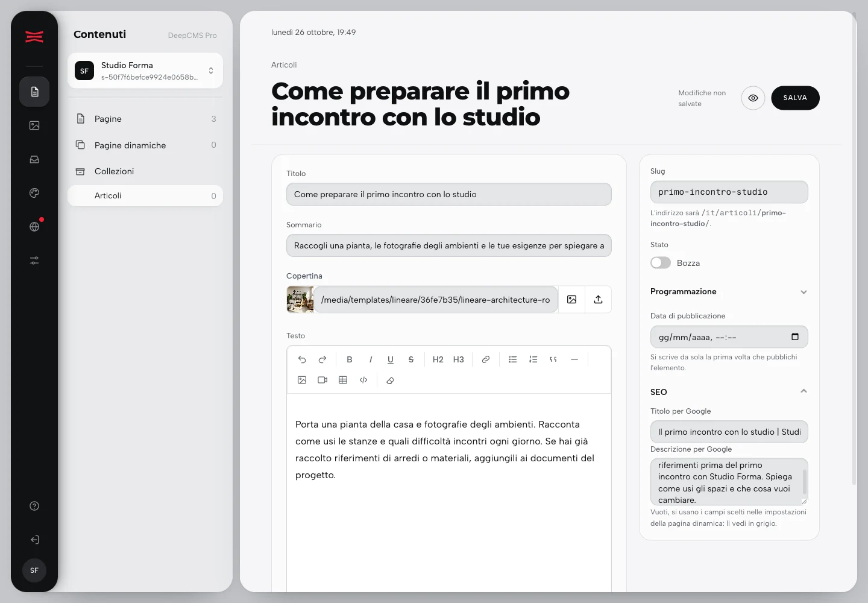Open the Studio Forma site switcher
The width and height of the screenshot is (868, 603).
(x=145, y=71)
